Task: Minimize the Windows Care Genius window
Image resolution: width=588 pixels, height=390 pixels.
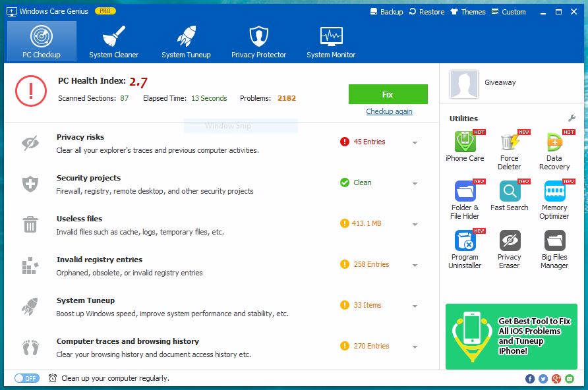Action: point(543,12)
